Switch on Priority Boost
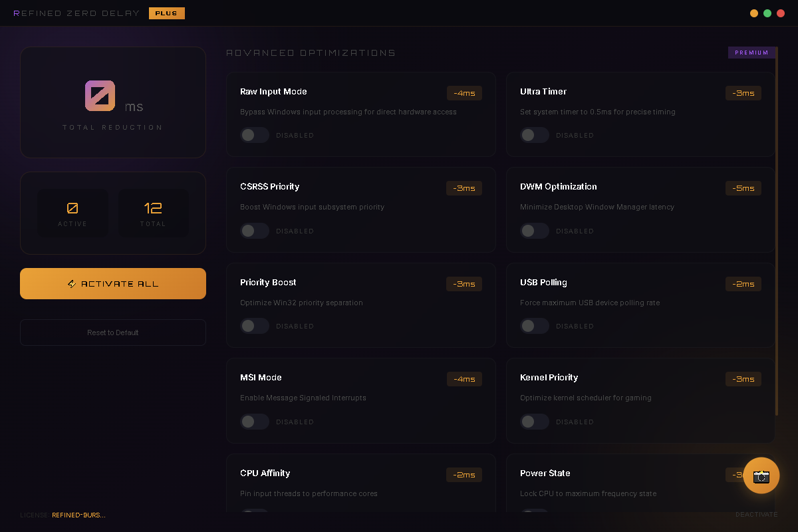The image size is (798, 532). 254,326
